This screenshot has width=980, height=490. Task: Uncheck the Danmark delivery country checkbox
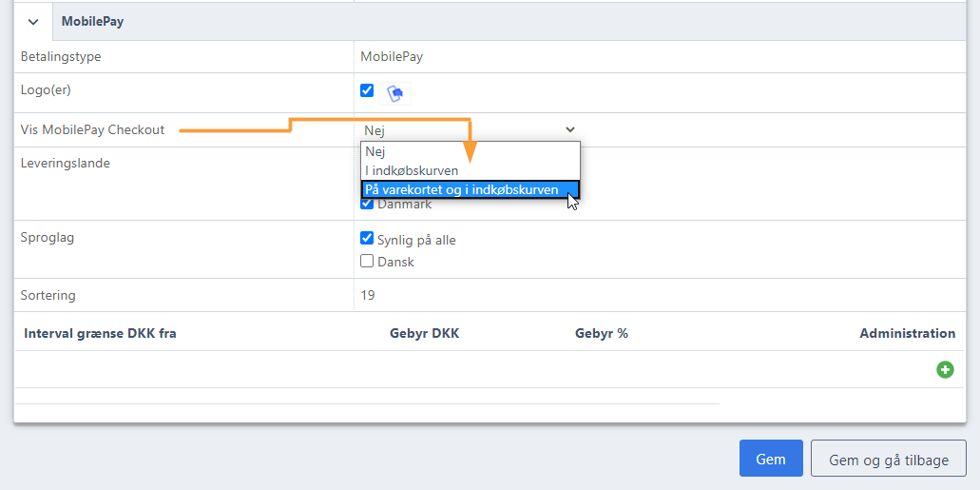point(367,204)
